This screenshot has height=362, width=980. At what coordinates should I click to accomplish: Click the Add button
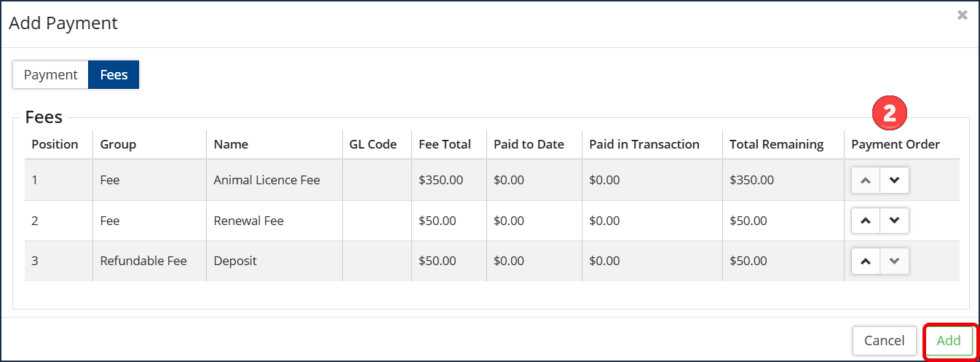(949, 340)
